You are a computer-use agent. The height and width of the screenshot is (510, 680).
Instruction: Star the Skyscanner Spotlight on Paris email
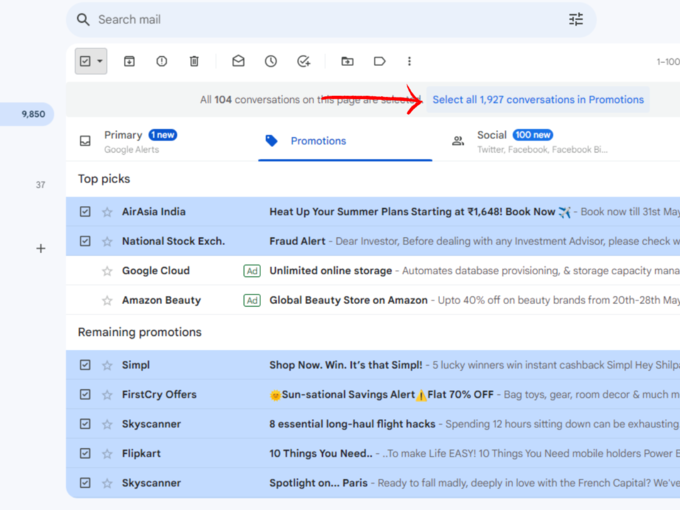(x=107, y=483)
